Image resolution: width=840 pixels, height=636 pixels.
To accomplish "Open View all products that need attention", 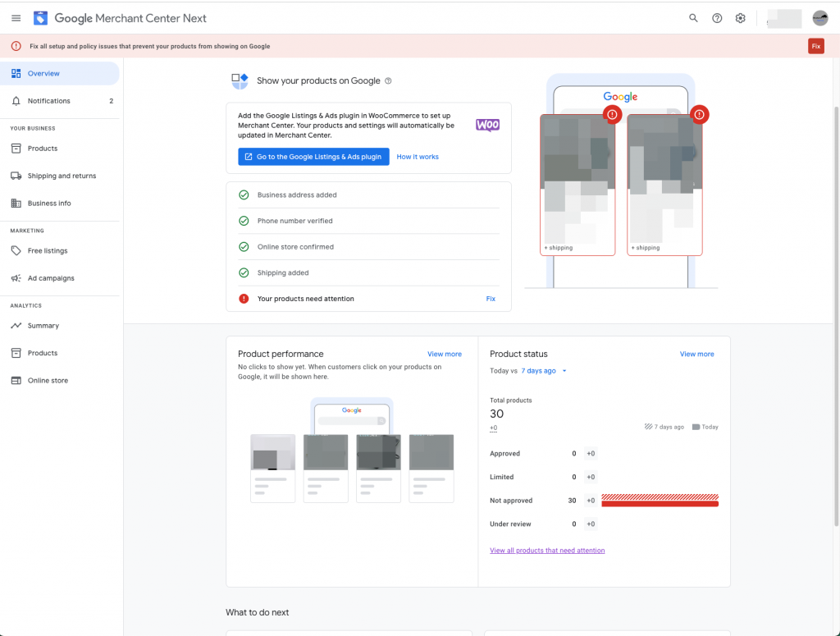I will coord(547,551).
